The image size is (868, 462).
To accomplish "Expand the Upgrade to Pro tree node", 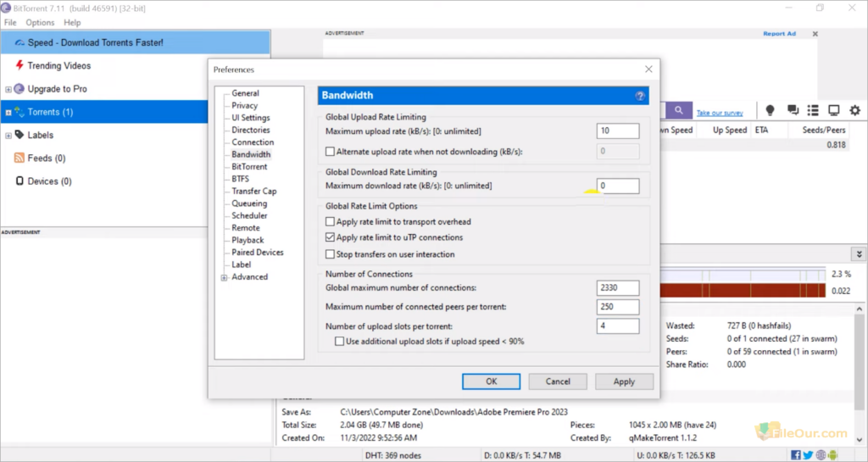I will (x=8, y=89).
